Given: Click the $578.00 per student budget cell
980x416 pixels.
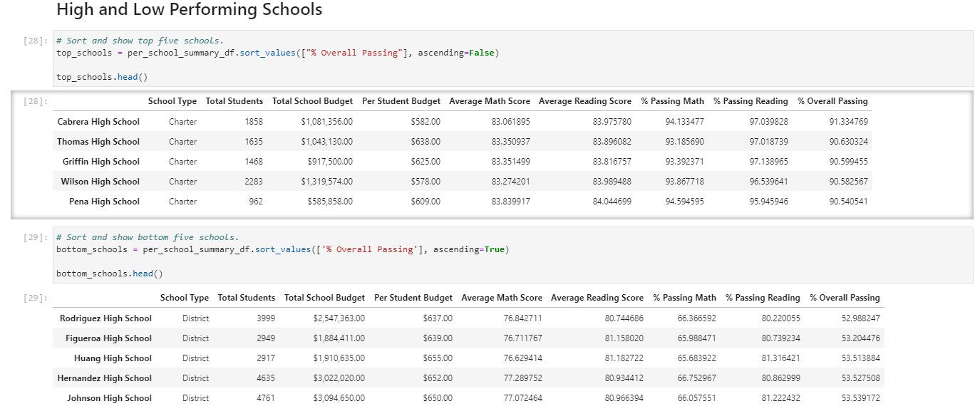Looking at the screenshot, I should 425,182.
